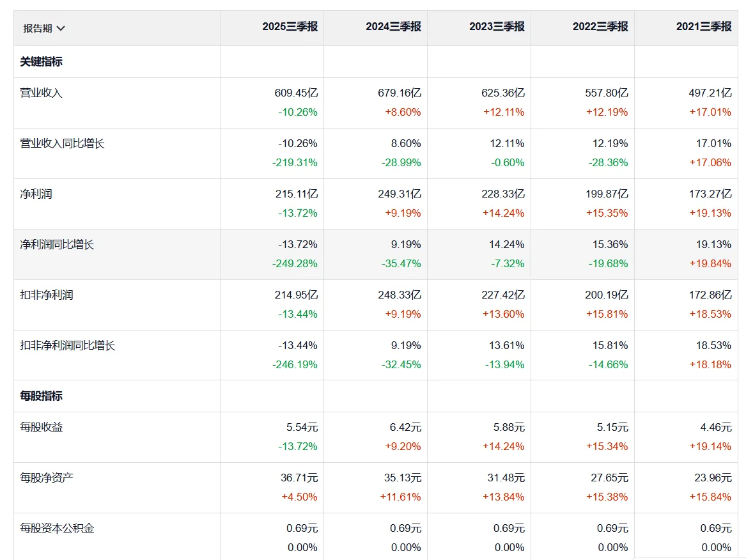Click the 关键指标 section heading
746x560 pixels.
point(42,62)
